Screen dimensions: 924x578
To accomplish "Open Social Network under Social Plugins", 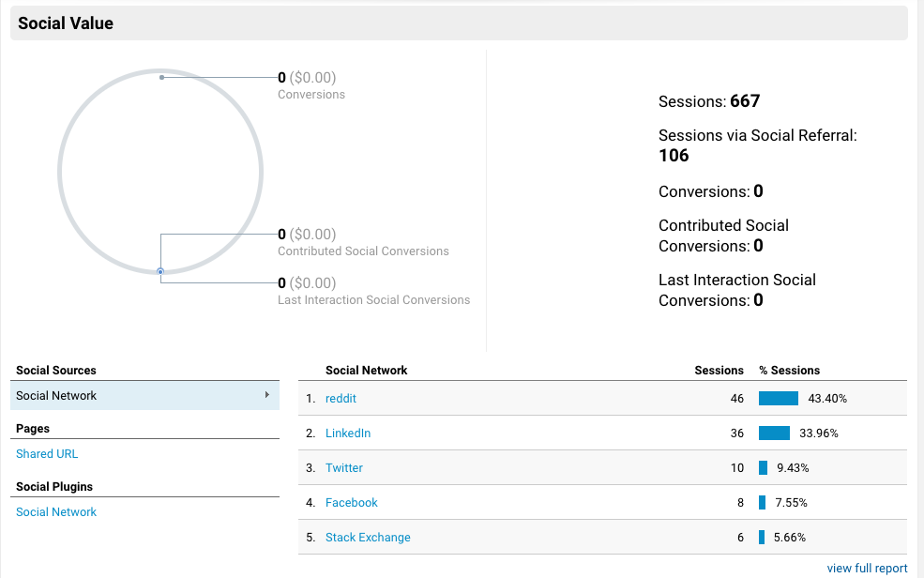I will click(x=56, y=511).
